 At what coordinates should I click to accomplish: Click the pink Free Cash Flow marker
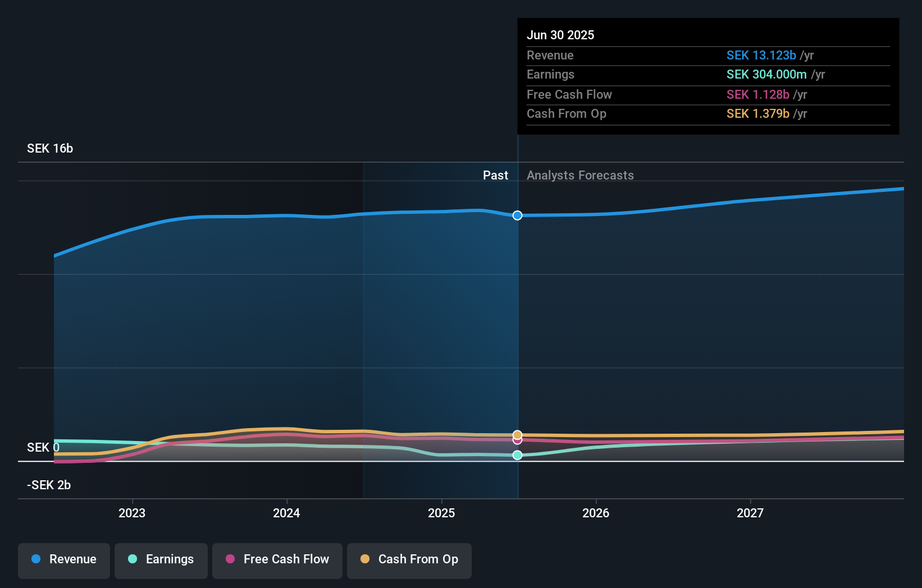tap(517, 440)
